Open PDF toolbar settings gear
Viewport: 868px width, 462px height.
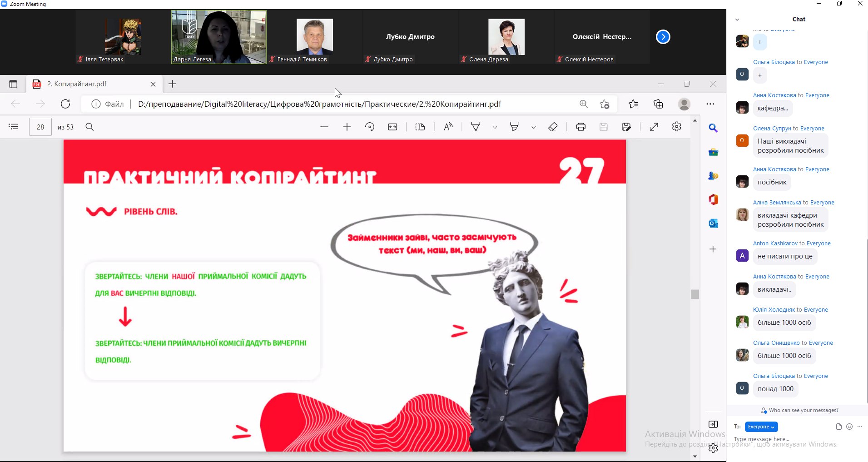click(x=677, y=127)
